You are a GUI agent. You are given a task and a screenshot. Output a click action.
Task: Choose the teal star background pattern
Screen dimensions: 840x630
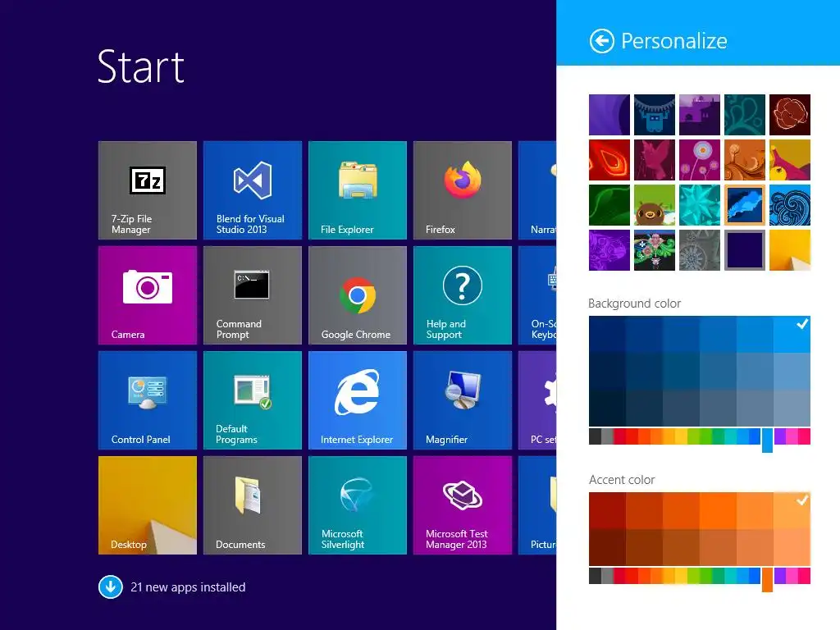[x=699, y=205]
